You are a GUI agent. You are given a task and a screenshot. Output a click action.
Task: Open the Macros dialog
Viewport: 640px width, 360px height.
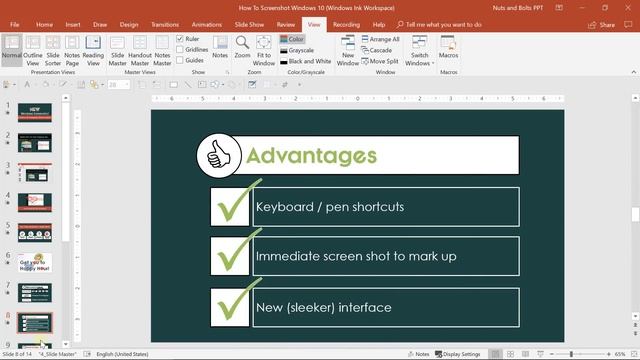tap(448, 47)
